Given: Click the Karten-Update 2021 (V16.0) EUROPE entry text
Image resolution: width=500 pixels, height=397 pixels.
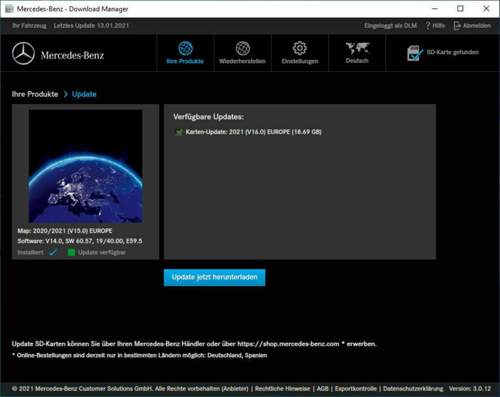Looking at the screenshot, I should (253, 132).
